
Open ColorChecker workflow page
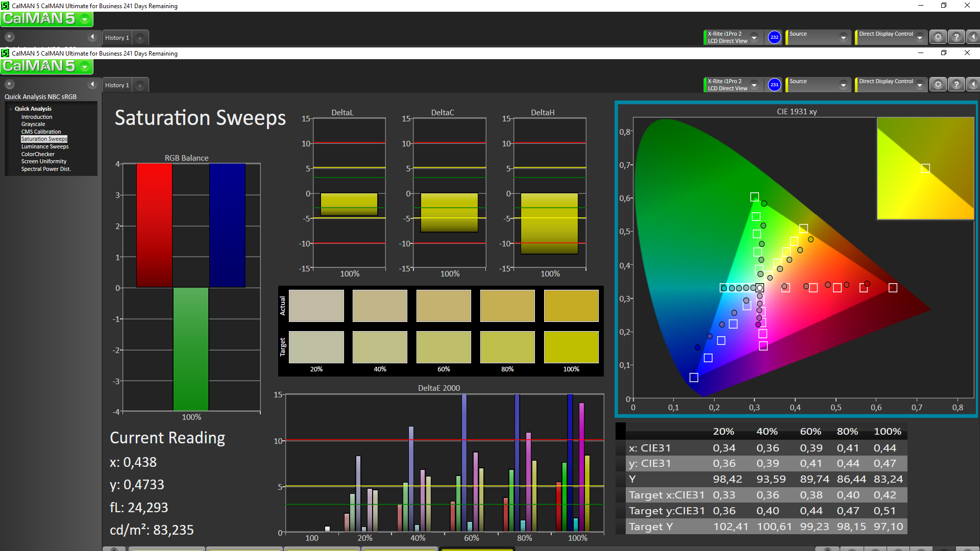[38, 154]
